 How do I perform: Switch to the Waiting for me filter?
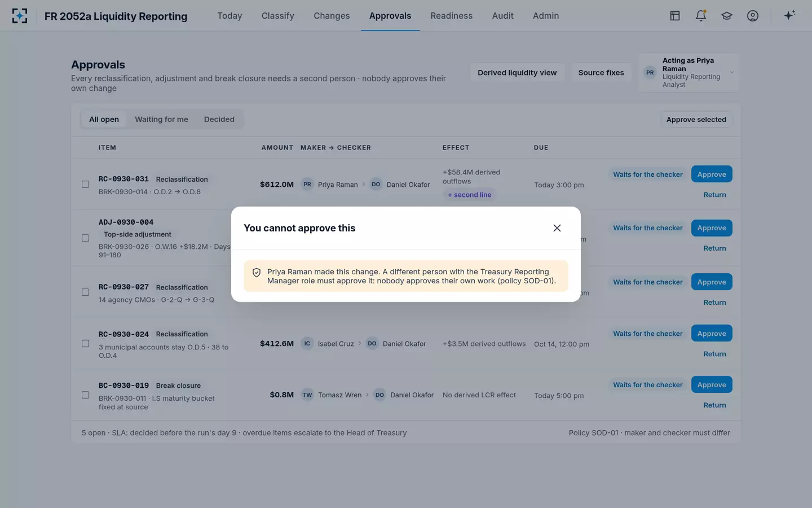pyautogui.click(x=161, y=119)
